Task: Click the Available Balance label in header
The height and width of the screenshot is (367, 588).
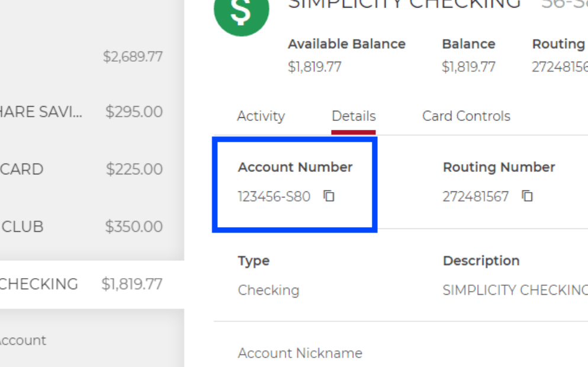Action: point(346,44)
